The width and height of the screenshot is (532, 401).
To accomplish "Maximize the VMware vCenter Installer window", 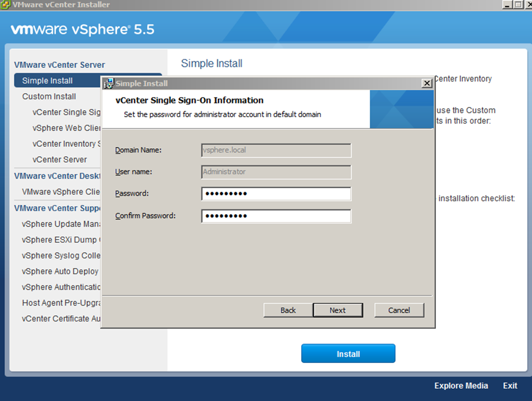I will point(518,4).
